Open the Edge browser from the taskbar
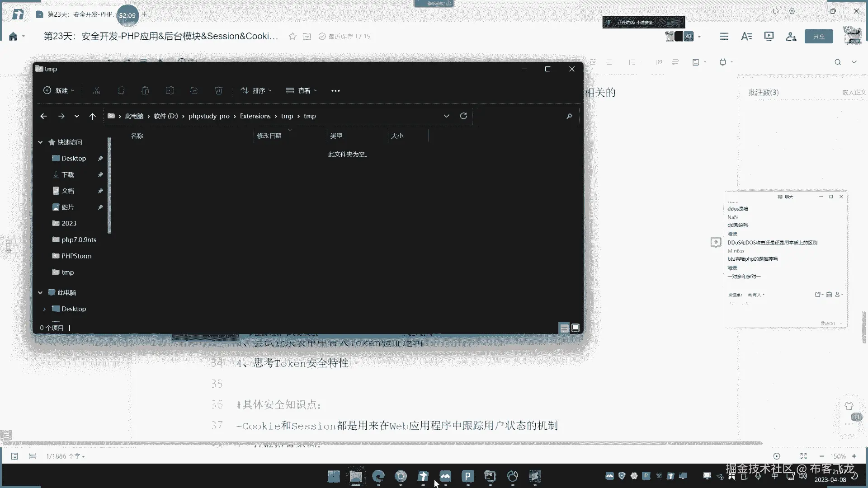 [378, 476]
